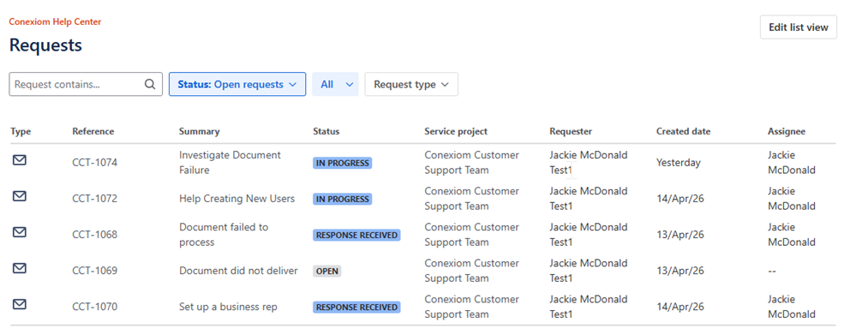868x335 pixels.
Task: Open the Request type dropdown
Action: click(411, 84)
